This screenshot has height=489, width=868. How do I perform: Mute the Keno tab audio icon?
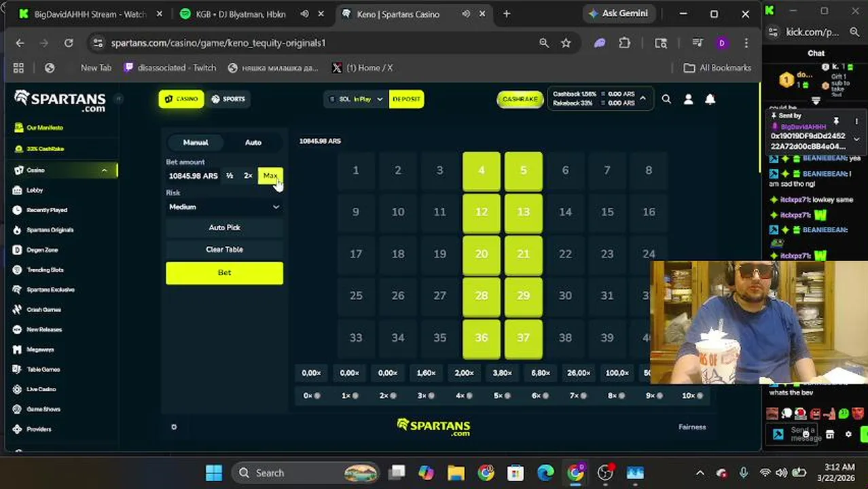tap(467, 14)
